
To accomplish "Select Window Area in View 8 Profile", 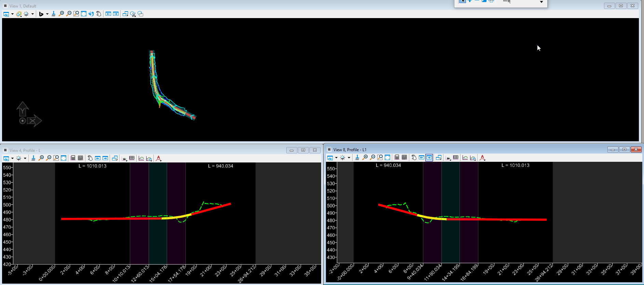I will (380, 158).
